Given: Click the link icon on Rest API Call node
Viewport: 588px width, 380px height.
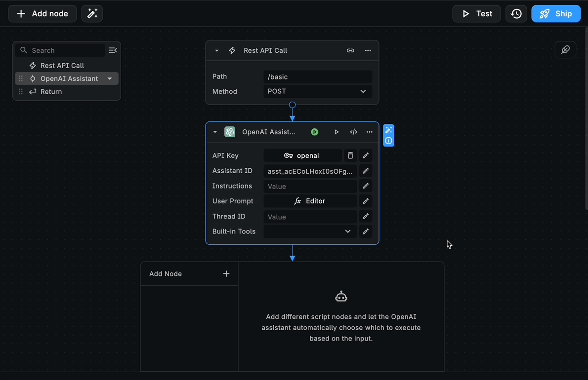Looking at the screenshot, I should [x=350, y=50].
